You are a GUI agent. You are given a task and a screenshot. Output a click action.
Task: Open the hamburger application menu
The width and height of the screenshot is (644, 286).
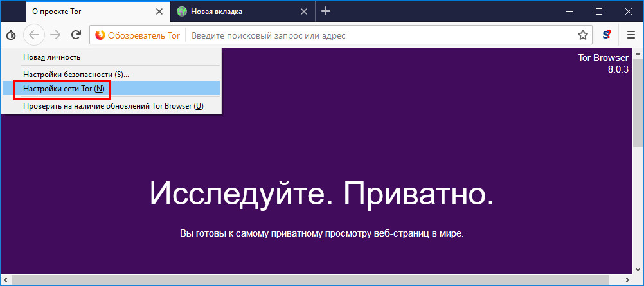(x=631, y=35)
